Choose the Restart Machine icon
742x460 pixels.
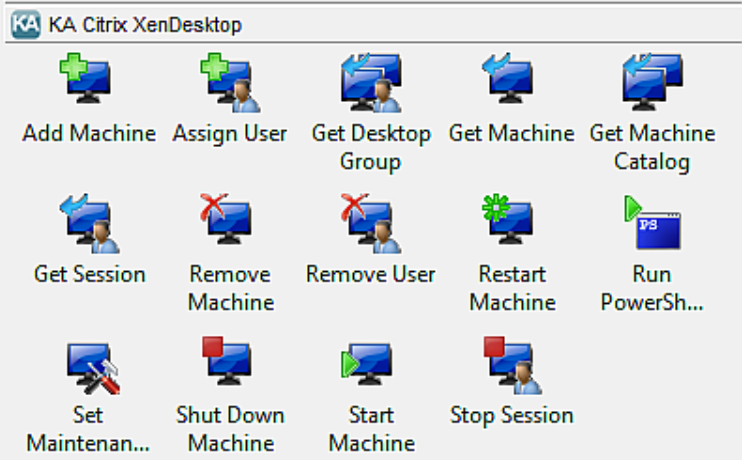pyautogui.click(x=508, y=219)
